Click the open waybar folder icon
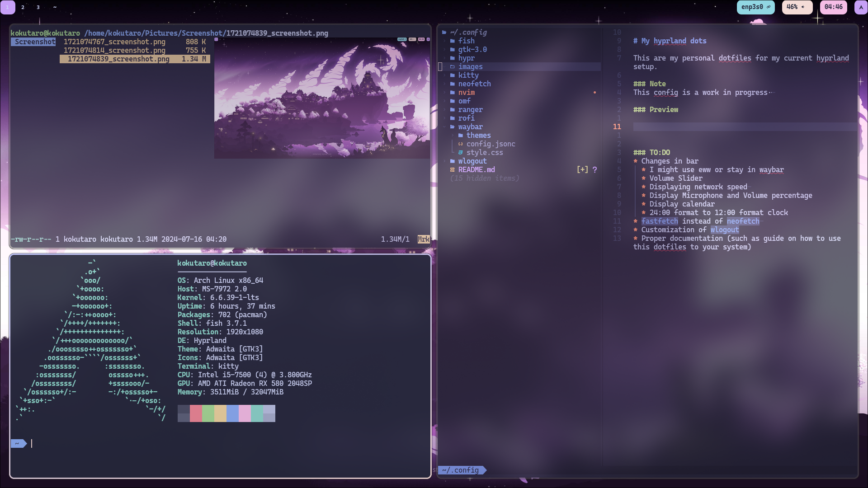The image size is (868, 488). click(452, 127)
